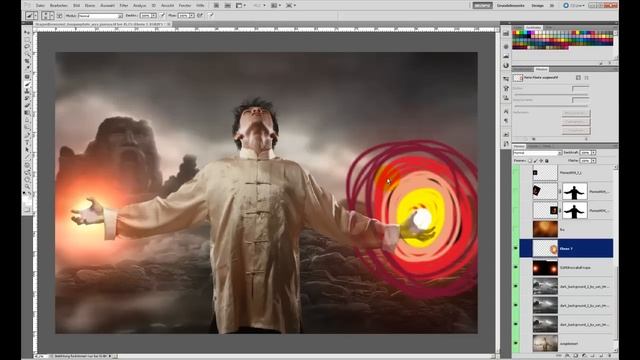Open the brush preset picker

[49, 16]
